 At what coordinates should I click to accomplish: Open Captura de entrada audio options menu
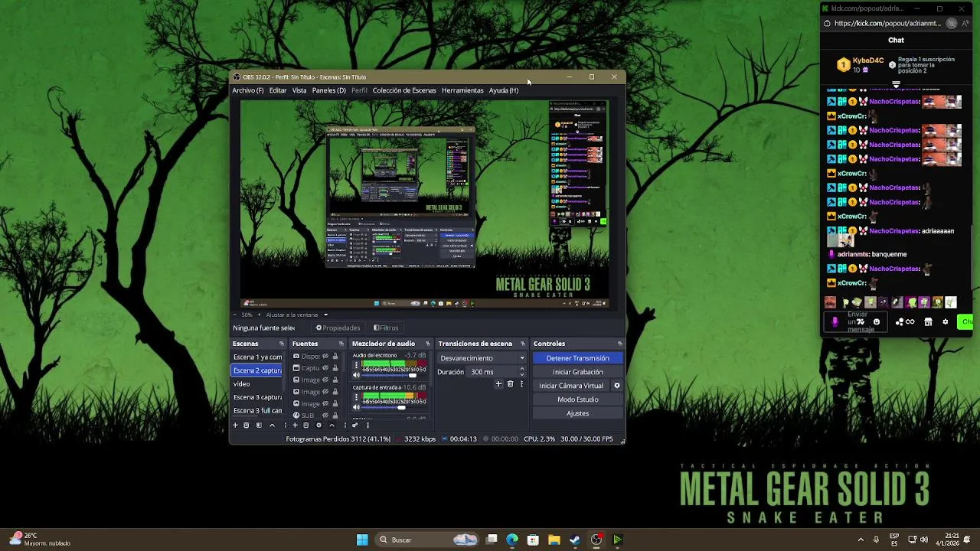pos(356,396)
